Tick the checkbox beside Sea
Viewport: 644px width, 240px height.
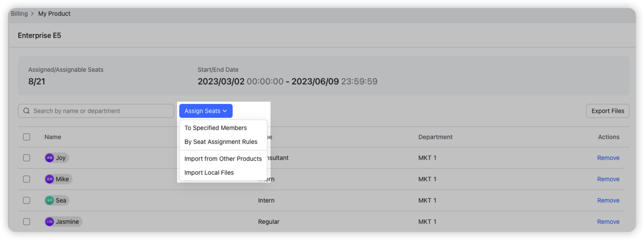point(26,200)
